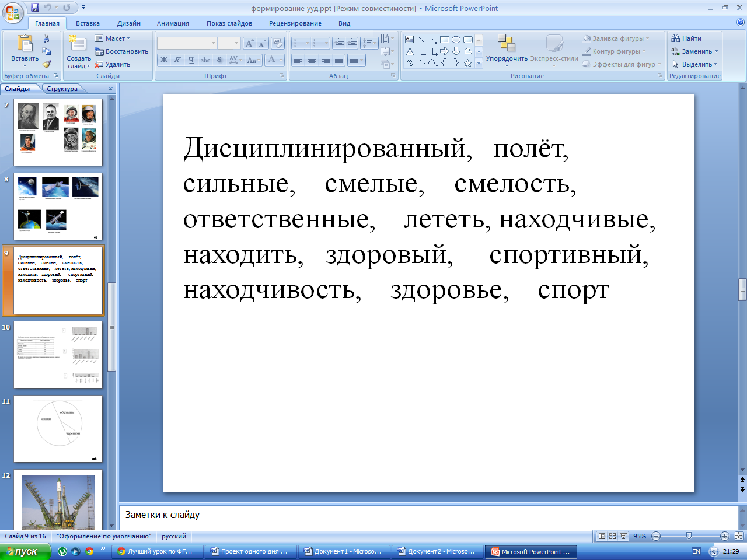
Task: Click Найти to find text
Action: pyautogui.click(x=687, y=38)
